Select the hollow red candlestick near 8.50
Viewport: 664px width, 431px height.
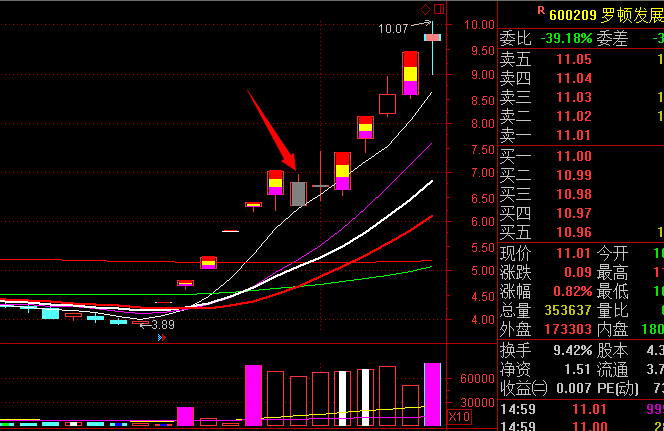click(x=387, y=104)
